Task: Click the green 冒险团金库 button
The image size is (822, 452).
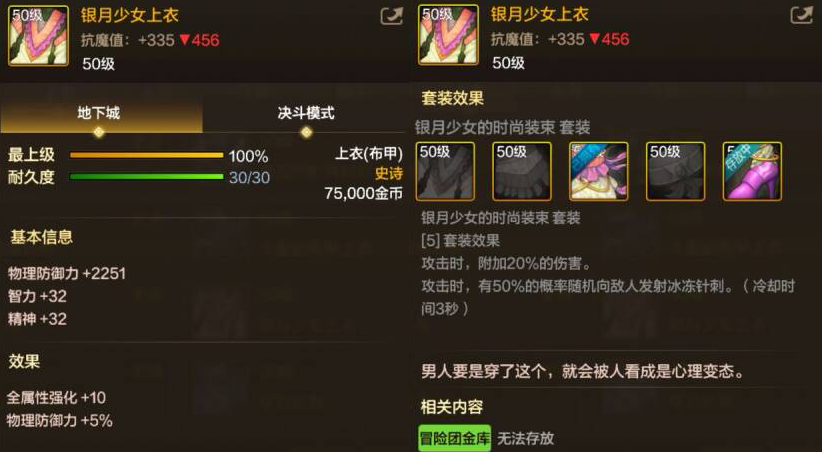Action: (455, 438)
